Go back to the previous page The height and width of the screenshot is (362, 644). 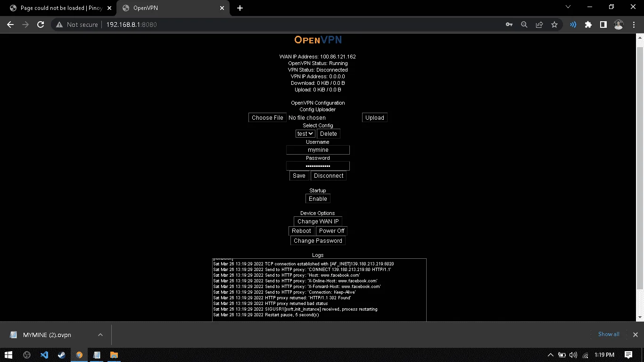pyautogui.click(x=10, y=25)
